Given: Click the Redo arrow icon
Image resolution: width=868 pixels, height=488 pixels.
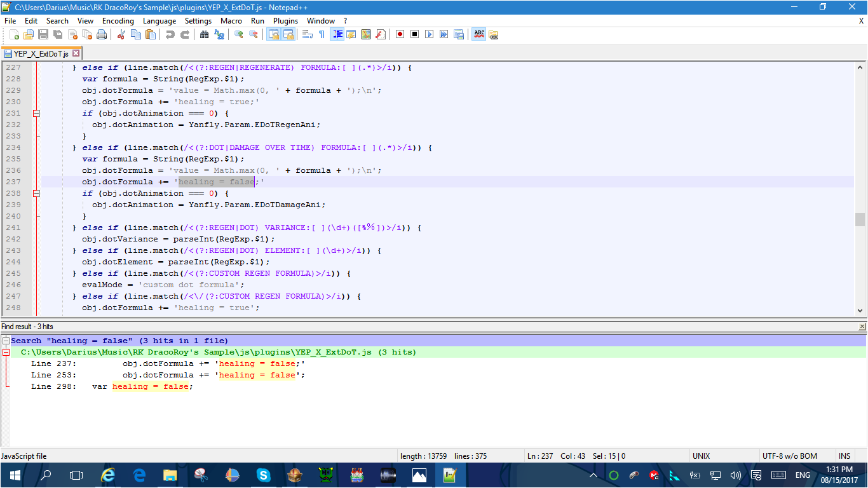Looking at the screenshot, I should point(184,34).
